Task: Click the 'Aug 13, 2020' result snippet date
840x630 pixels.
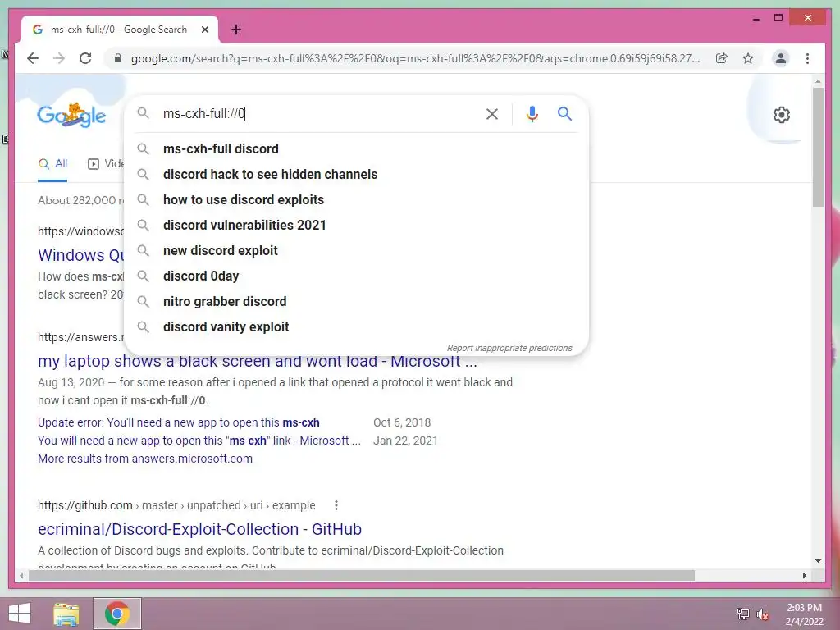Action: pyautogui.click(x=71, y=382)
